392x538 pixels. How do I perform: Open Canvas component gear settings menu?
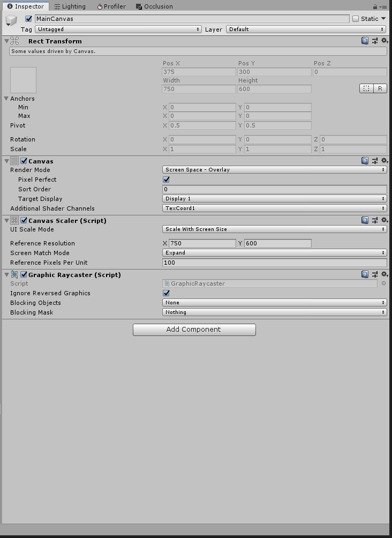(x=385, y=161)
